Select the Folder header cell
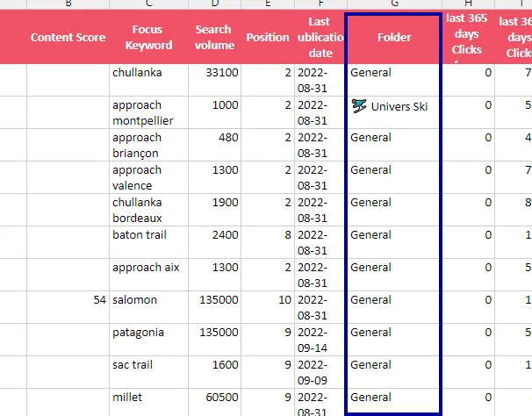532x416 pixels. pos(394,37)
